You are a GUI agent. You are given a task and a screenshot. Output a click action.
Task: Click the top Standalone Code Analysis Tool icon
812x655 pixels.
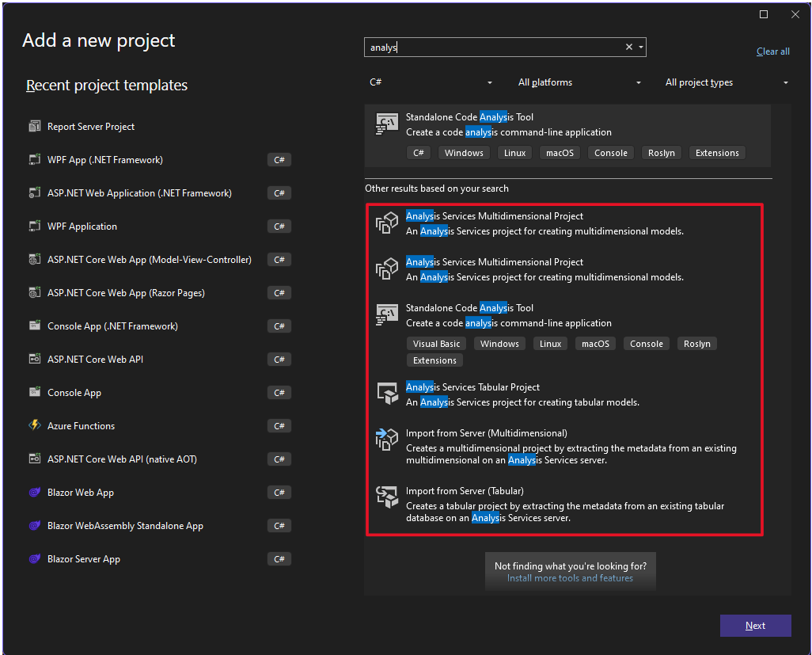(386, 124)
